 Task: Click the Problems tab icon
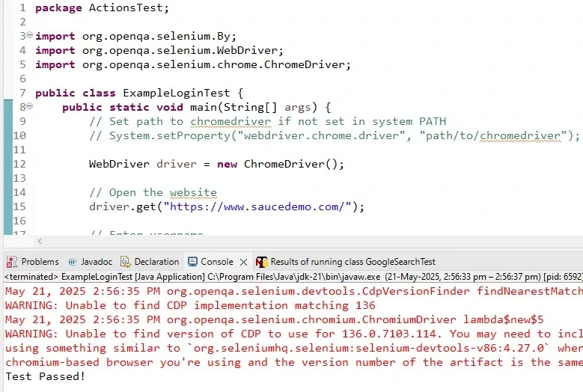11,262
